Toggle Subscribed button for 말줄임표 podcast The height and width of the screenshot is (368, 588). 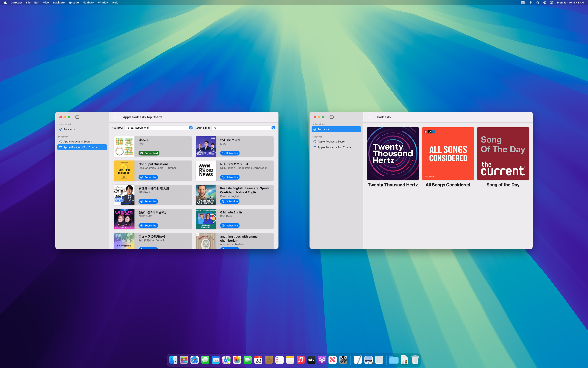click(149, 153)
